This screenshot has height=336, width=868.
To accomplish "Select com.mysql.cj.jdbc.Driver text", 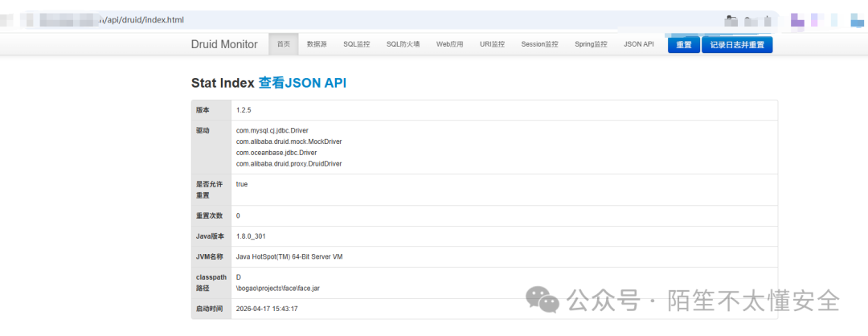I will point(272,131).
